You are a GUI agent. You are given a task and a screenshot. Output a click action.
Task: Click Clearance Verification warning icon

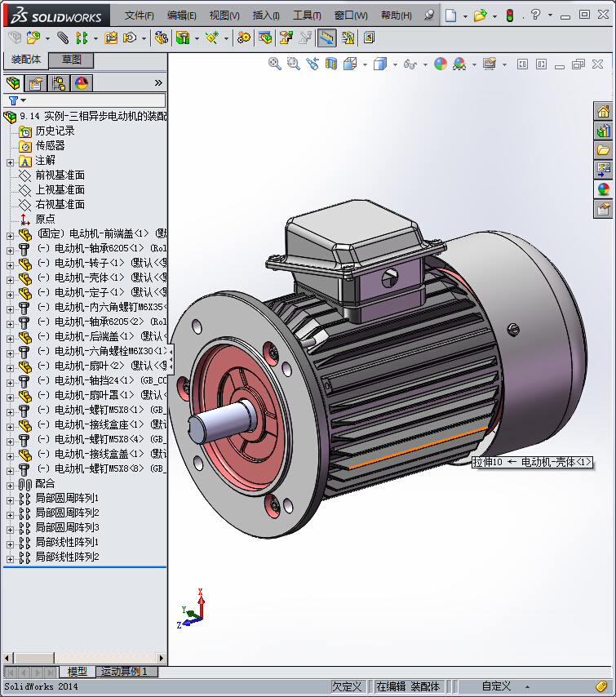pos(348,38)
